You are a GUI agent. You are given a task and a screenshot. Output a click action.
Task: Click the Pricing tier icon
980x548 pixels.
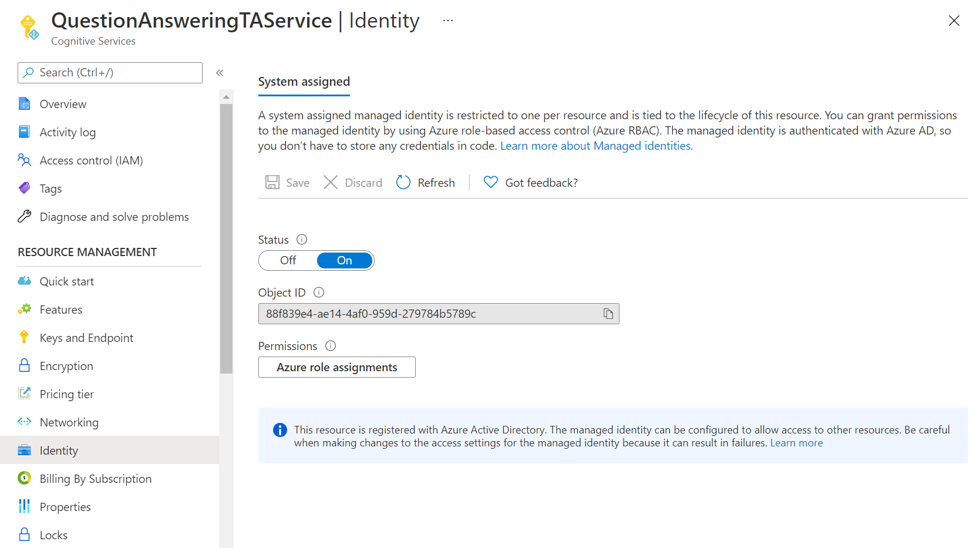(x=24, y=394)
